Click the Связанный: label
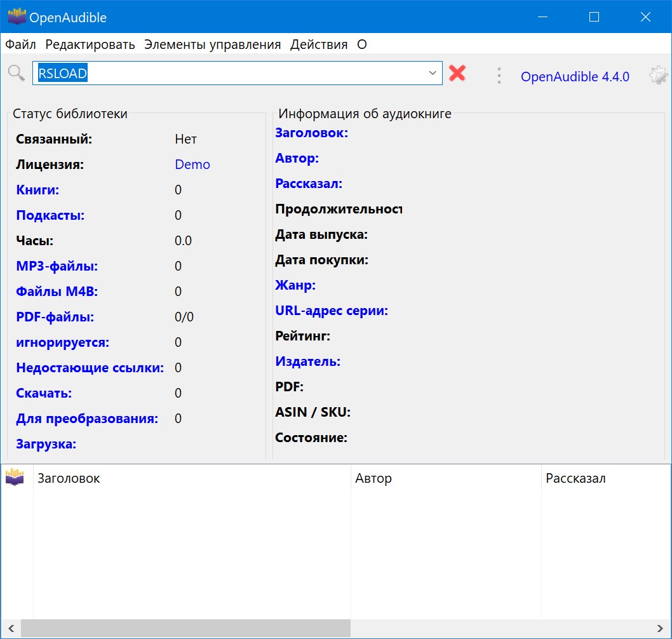 (x=54, y=139)
